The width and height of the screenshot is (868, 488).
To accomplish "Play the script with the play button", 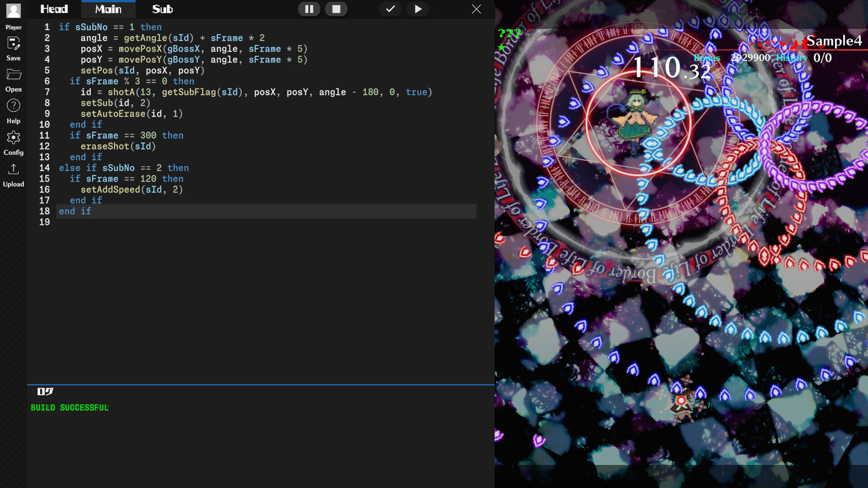I will (417, 9).
